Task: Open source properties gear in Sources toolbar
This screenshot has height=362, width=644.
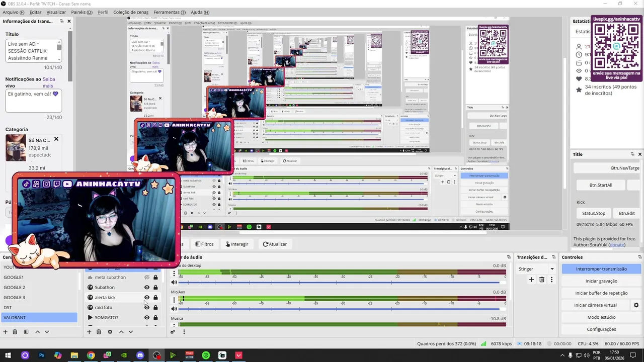Action: (110, 332)
